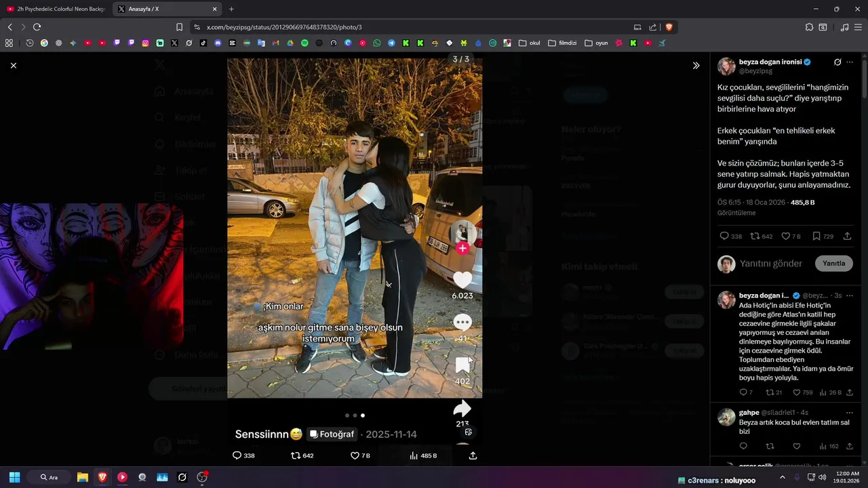Open the TikTok bookmark icon
Viewport: 868px width, 488px height.
[x=203, y=43]
